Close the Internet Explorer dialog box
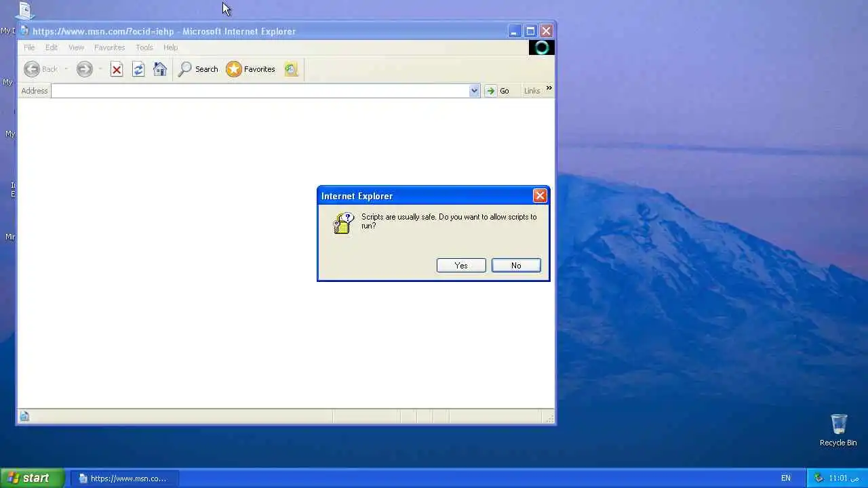 point(540,196)
